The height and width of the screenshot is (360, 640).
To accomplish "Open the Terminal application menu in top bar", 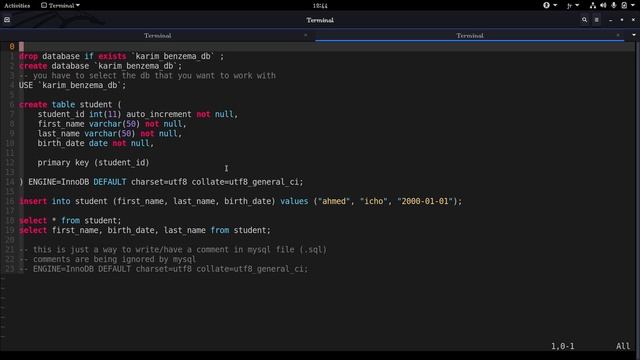I will click(x=60, y=5).
